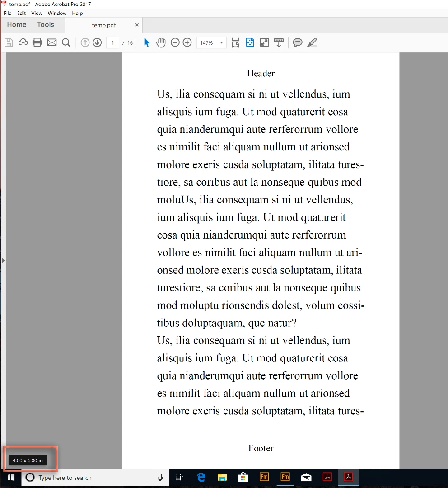The height and width of the screenshot is (488, 448).
Task: Toggle Read mode toolbar icon
Action: (279, 42)
